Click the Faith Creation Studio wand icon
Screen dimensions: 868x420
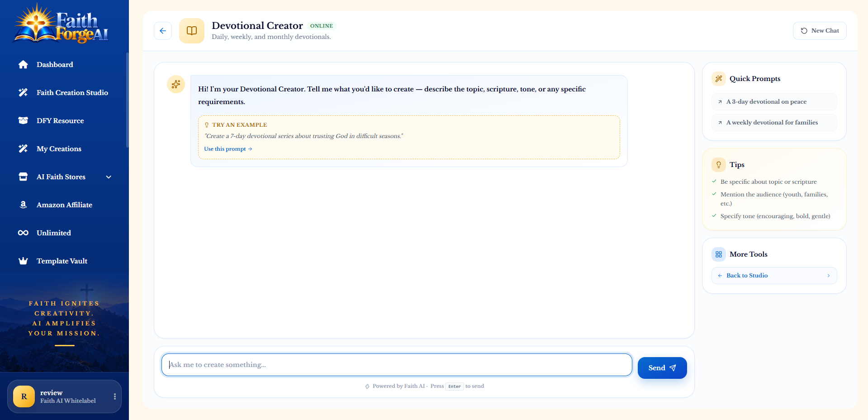[x=23, y=93]
